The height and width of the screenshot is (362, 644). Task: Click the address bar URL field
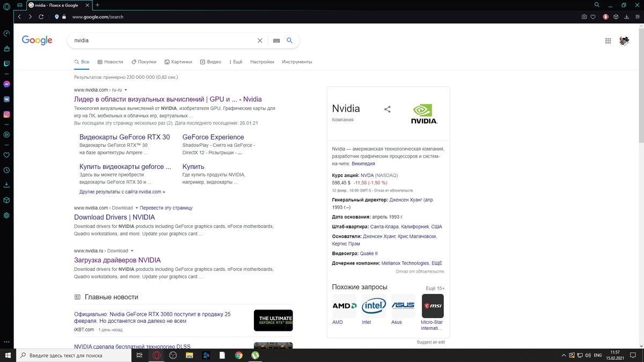click(x=322, y=17)
